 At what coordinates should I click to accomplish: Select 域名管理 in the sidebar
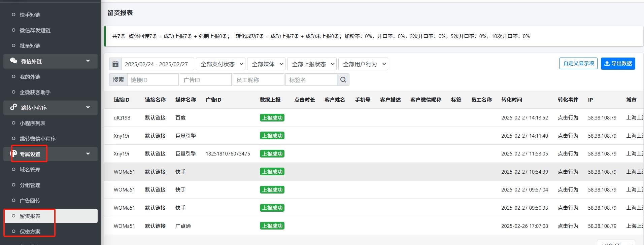[30, 170]
